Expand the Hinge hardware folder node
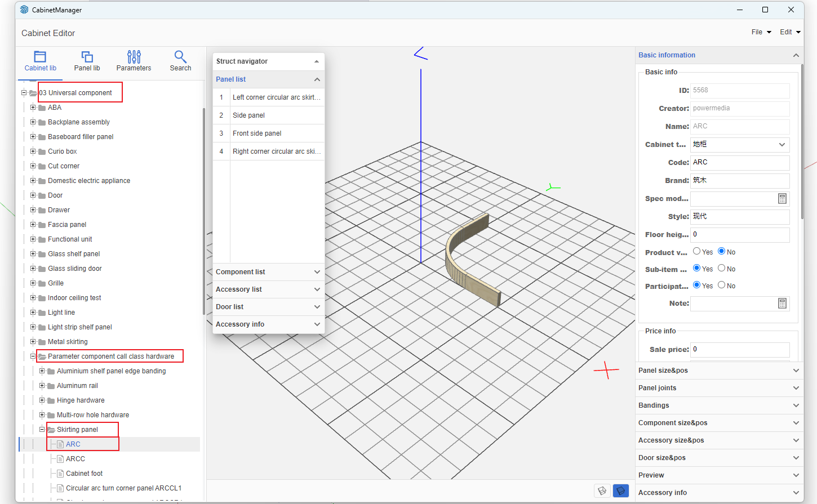This screenshot has height=504, width=817. point(42,400)
